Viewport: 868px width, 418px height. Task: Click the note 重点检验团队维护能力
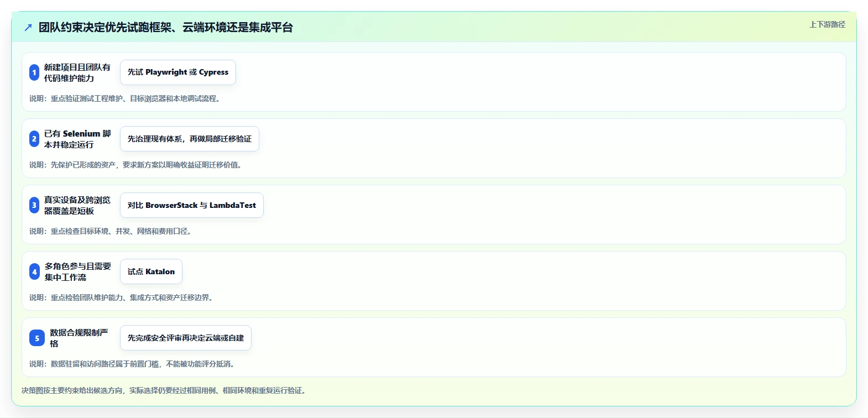122,297
